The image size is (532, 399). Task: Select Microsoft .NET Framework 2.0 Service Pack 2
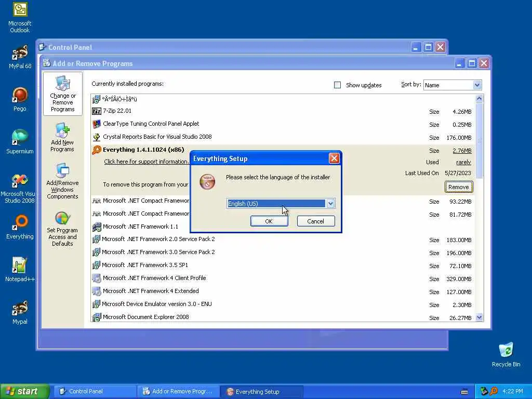pos(282,240)
